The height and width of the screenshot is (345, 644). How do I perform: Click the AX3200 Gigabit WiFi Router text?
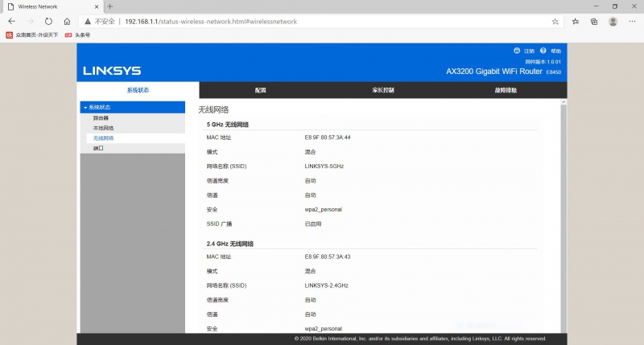pyautogui.click(x=494, y=72)
